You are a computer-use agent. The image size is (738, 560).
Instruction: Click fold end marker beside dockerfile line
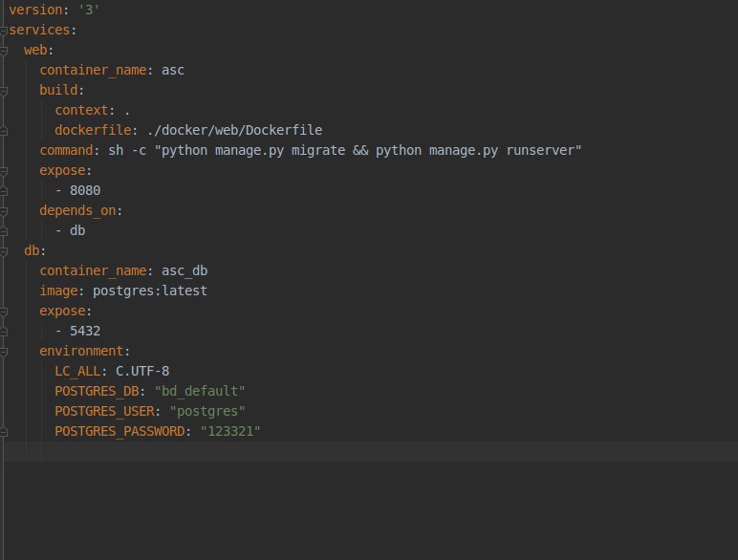[x=4, y=131]
